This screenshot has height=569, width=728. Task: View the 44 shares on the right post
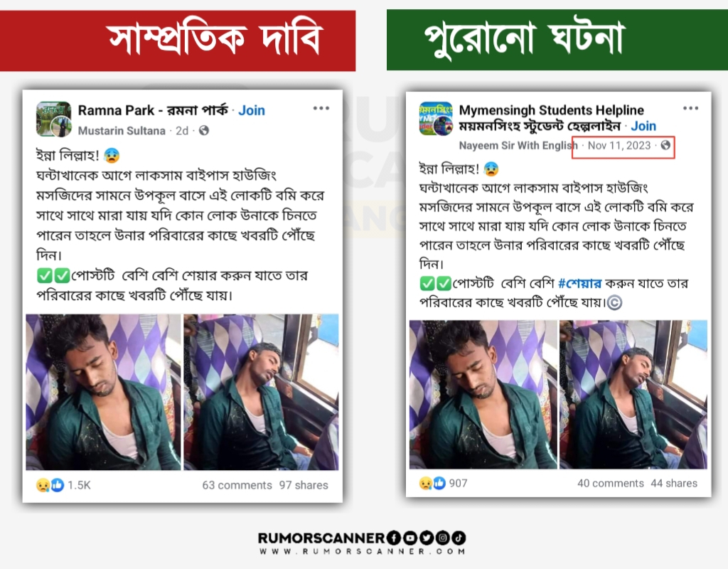coord(674,484)
